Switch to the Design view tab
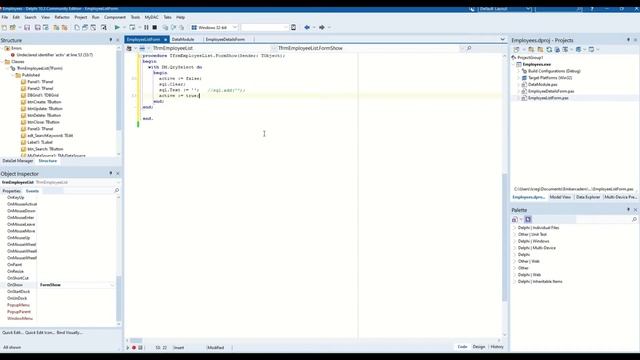 tap(479, 347)
